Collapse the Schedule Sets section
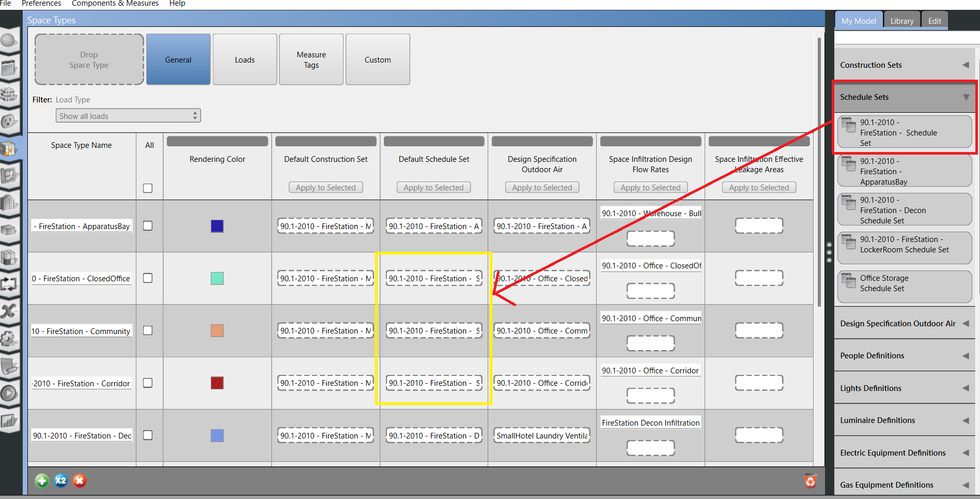980x499 pixels. [904, 97]
